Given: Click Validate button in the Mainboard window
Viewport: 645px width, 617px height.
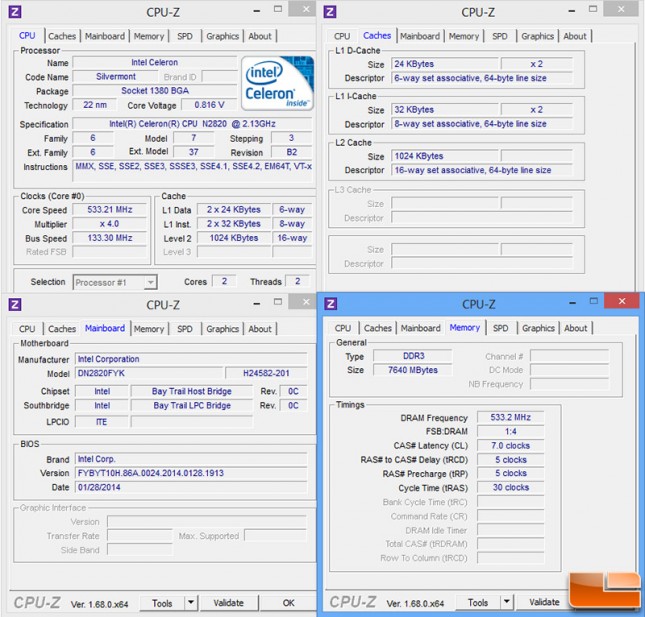Looking at the screenshot, I should pyautogui.click(x=229, y=603).
